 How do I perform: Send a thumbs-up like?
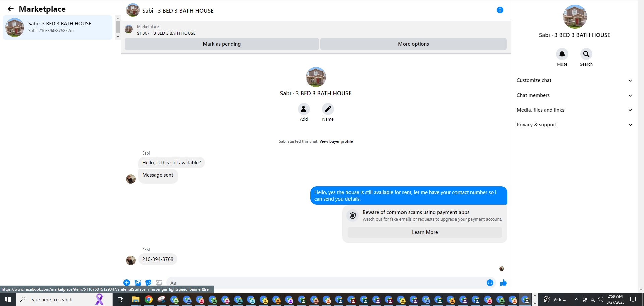tap(503, 283)
